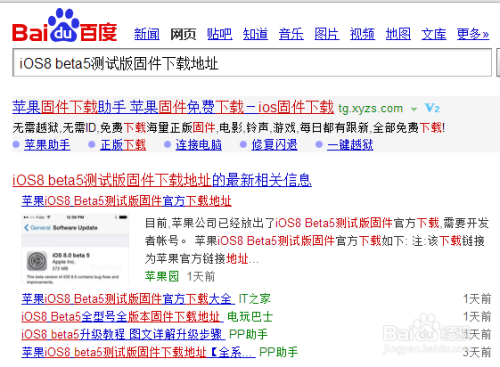Open the 修复闪退 sublink
500x367 pixels.
tap(274, 145)
